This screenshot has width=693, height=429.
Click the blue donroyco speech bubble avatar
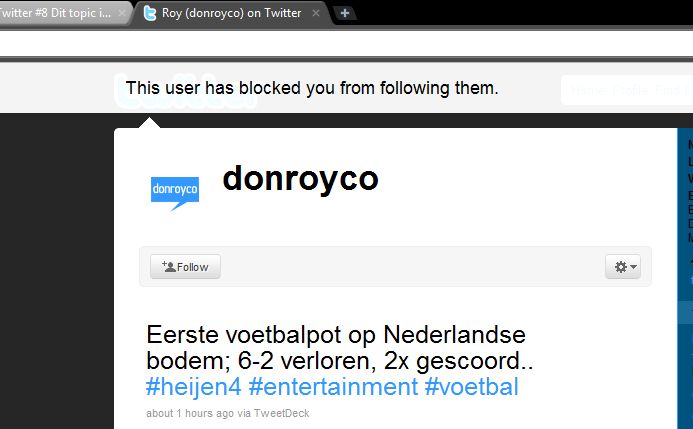click(x=175, y=193)
